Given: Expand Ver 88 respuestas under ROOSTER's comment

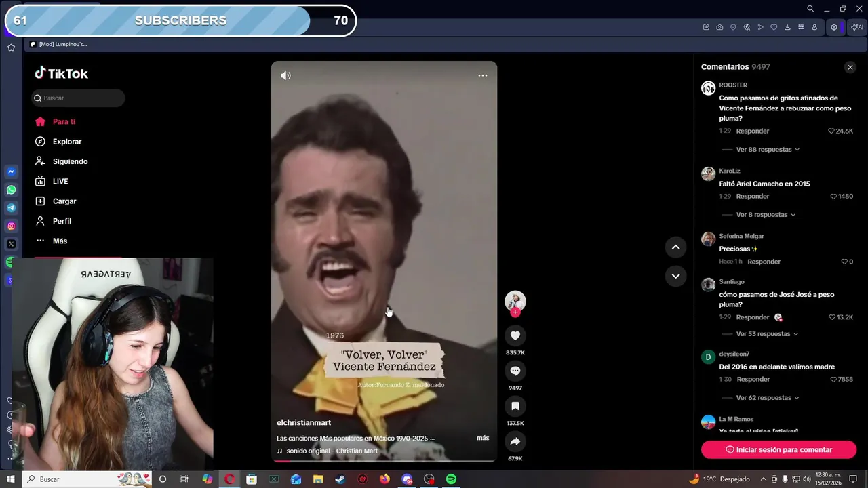Looking at the screenshot, I should pyautogui.click(x=768, y=149).
